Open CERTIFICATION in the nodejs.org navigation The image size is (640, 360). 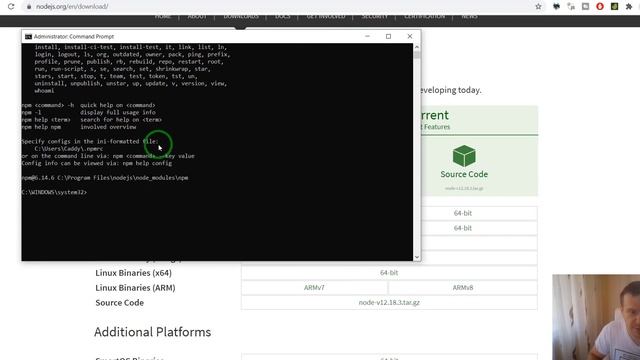click(424, 16)
